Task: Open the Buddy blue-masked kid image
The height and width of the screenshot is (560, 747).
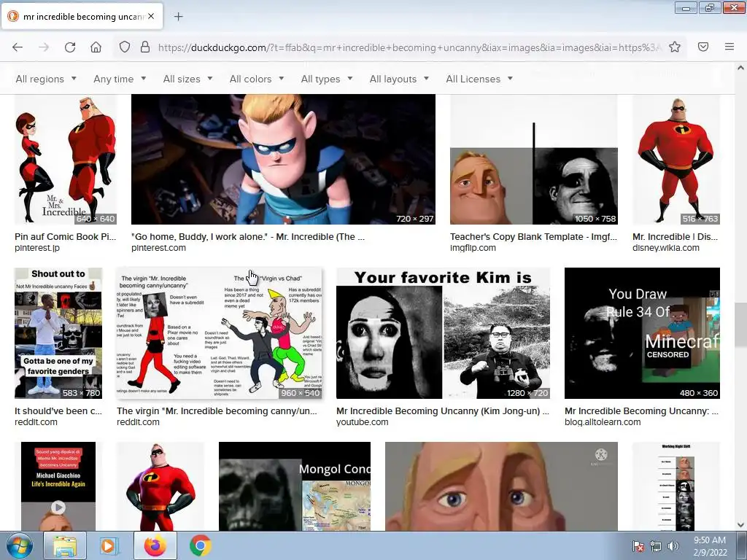Action: point(283,159)
